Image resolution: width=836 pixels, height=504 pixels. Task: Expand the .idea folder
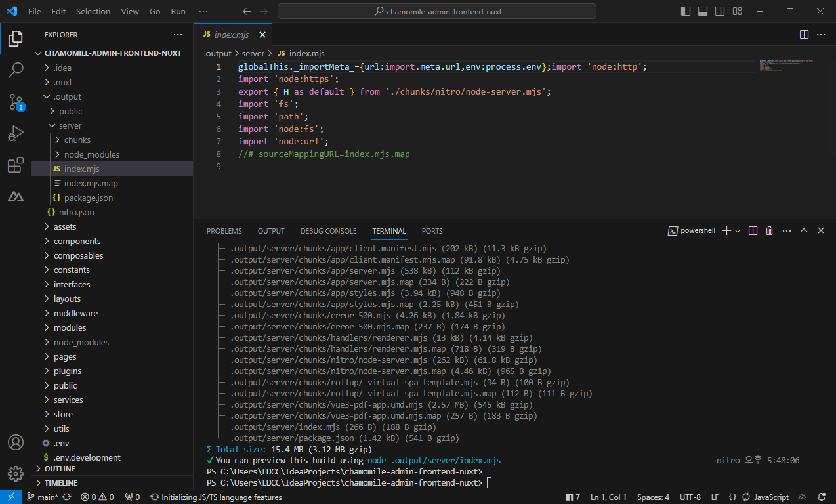(x=112, y=68)
